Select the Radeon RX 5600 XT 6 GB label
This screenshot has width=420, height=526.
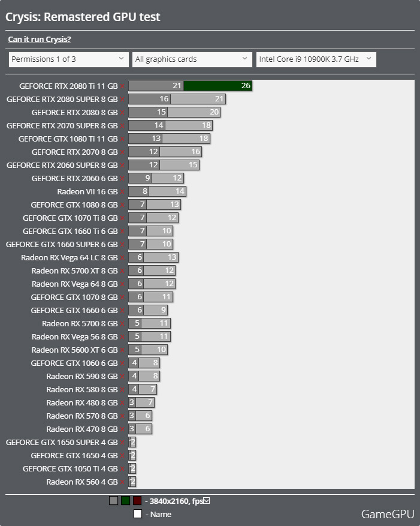pos(74,350)
